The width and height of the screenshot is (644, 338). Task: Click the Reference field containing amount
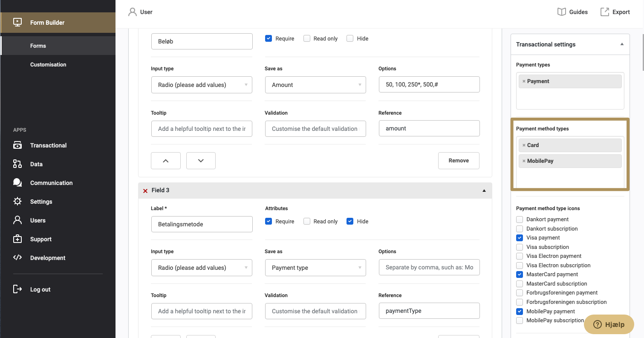[429, 128]
